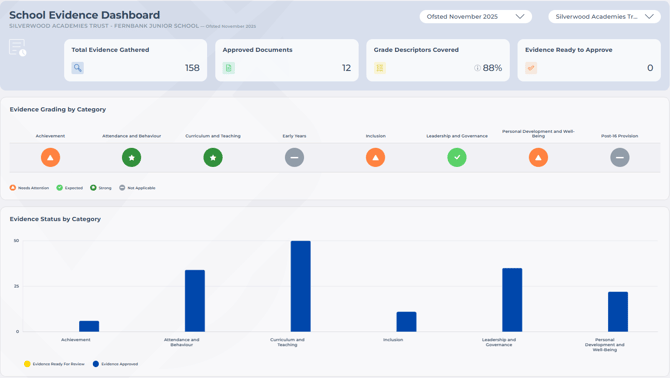The image size is (670, 378).
Task: Select the Post-16 Provision not-applicable icon
Action: (x=620, y=158)
